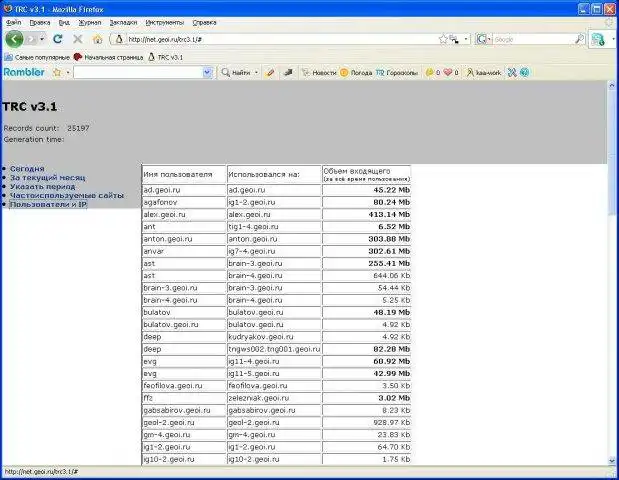
Task: Open the history dropdown next to Forward
Action: click(42, 39)
